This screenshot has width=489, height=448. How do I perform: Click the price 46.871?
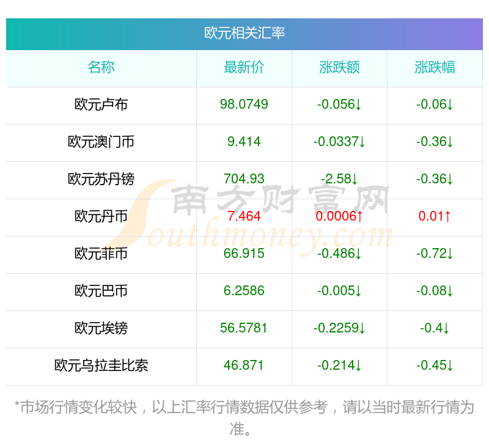click(244, 365)
